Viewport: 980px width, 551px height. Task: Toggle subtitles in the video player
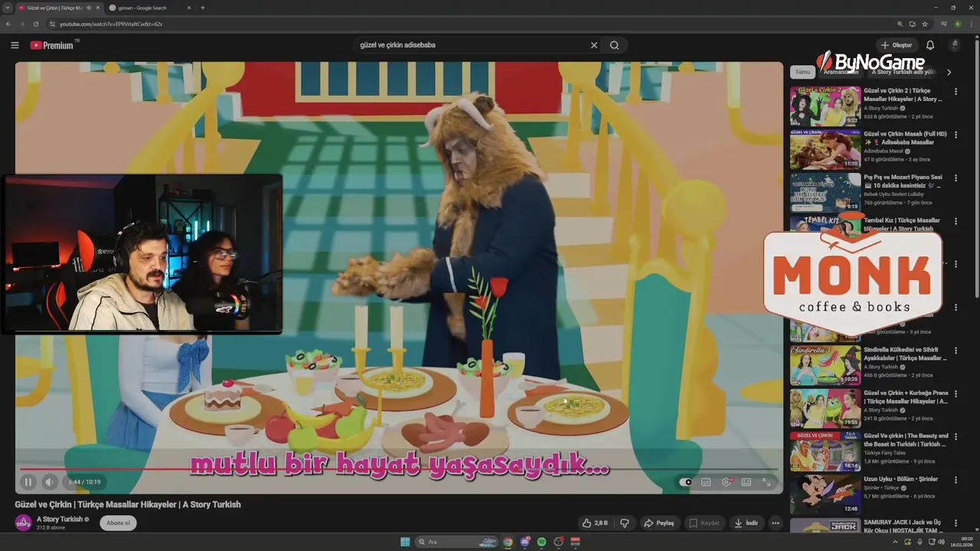click(706, 482)
